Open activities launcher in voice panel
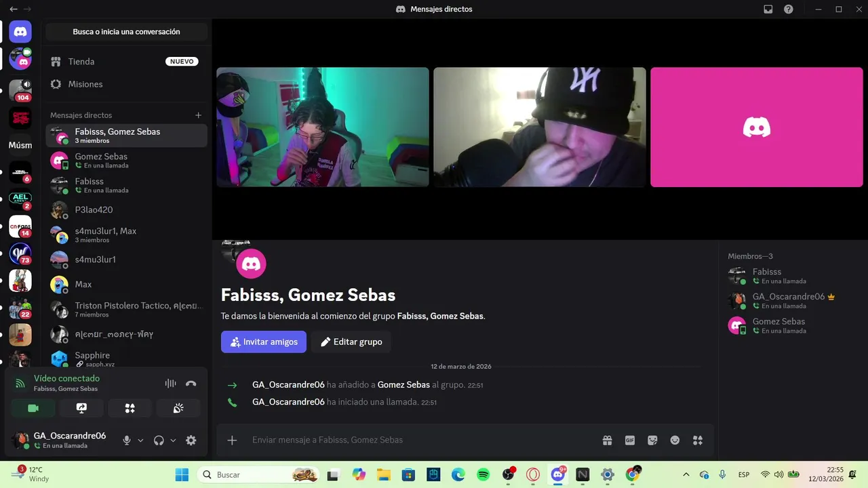Image resolution: width=868 pixels, height=488 pixels. tap(130, 408)
